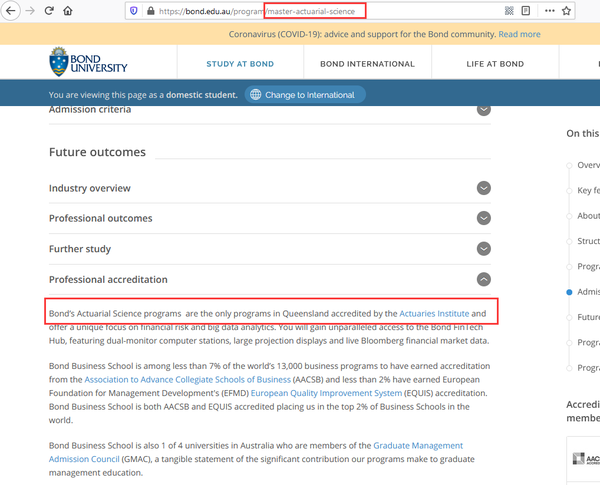This screenshot has width=600, height=485.
Task: Click the Industry overview heading text
Action: coord(90,188)
